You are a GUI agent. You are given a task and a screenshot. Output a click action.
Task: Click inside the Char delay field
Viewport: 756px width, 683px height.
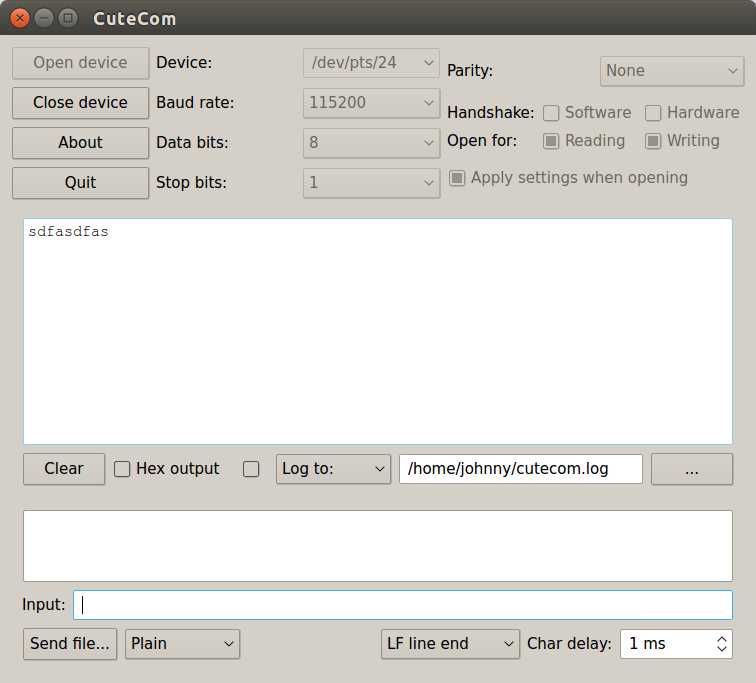coord(667,643)
